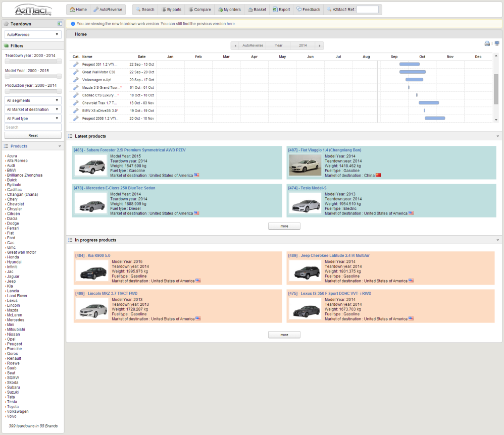The height and width of the screenshot is (435, 504).
Task: Select Volkswagen in the brand list
Action: pos(18,412)
